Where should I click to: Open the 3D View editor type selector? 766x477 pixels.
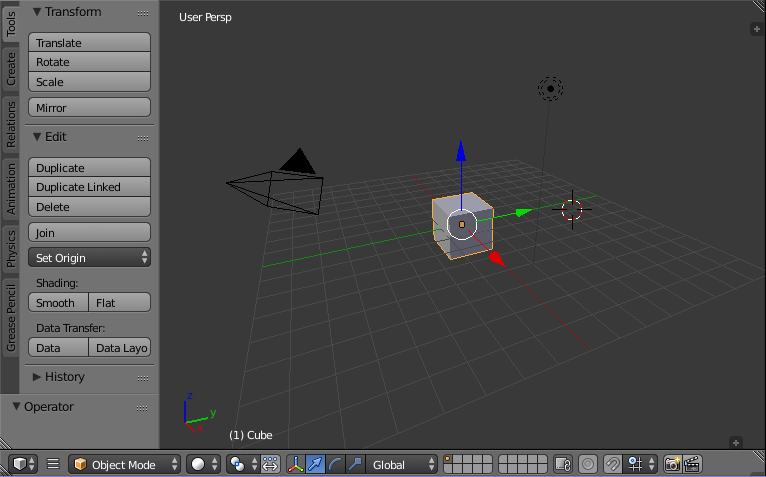coord(24,464)
